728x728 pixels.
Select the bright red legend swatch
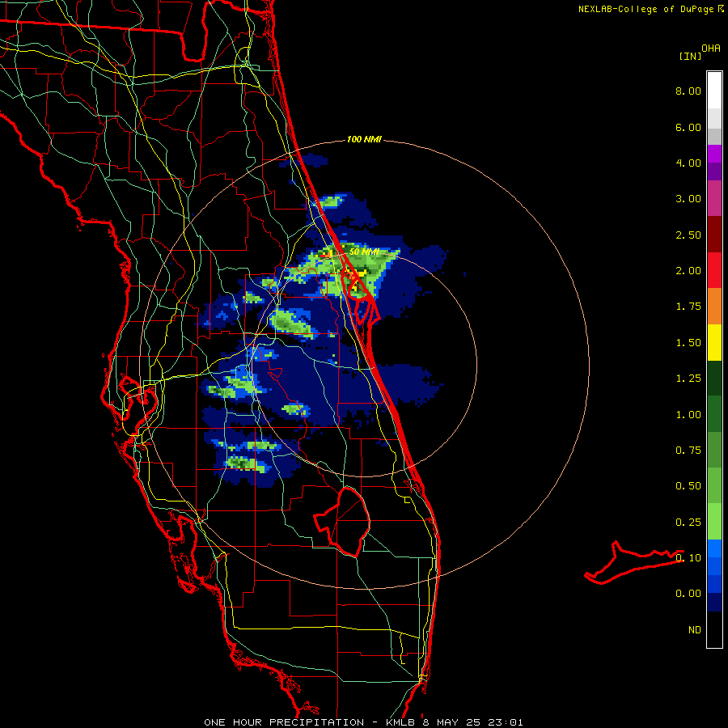pyautogui.click(x=714, y=271)
